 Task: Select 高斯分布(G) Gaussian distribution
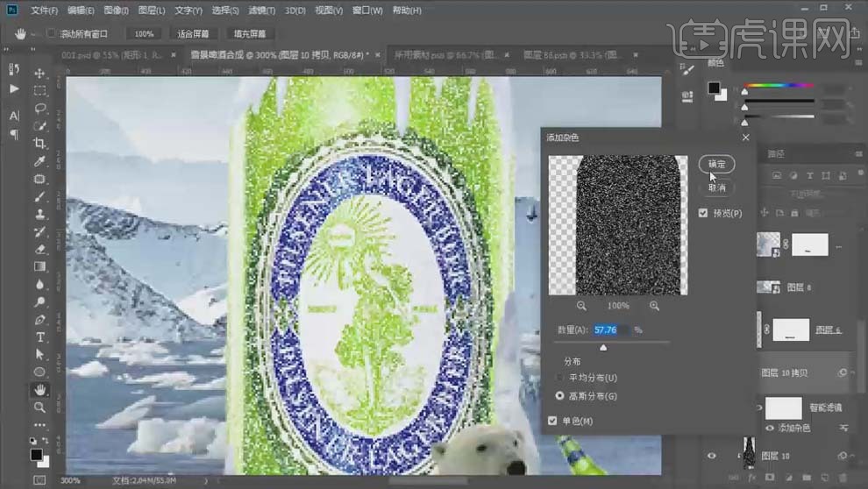(560, 396)
